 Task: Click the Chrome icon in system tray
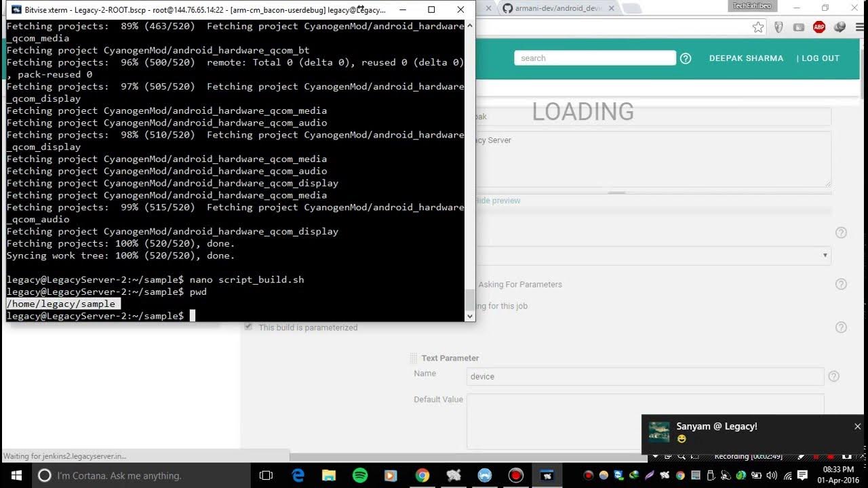pyautogui.click(x=680, y=475)
